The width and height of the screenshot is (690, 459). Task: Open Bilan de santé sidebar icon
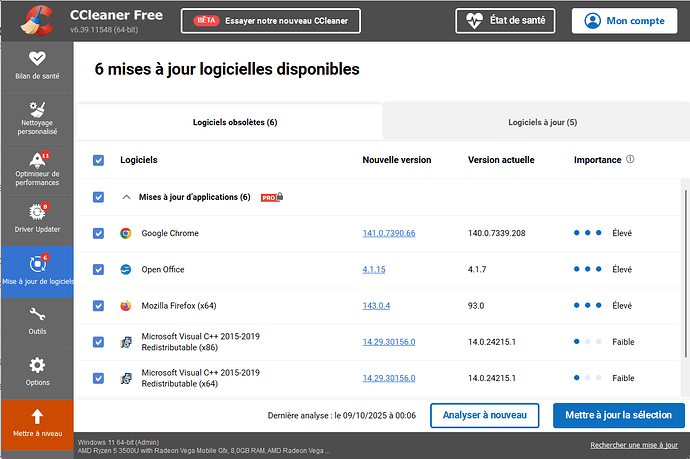click(x=37, y=59)
